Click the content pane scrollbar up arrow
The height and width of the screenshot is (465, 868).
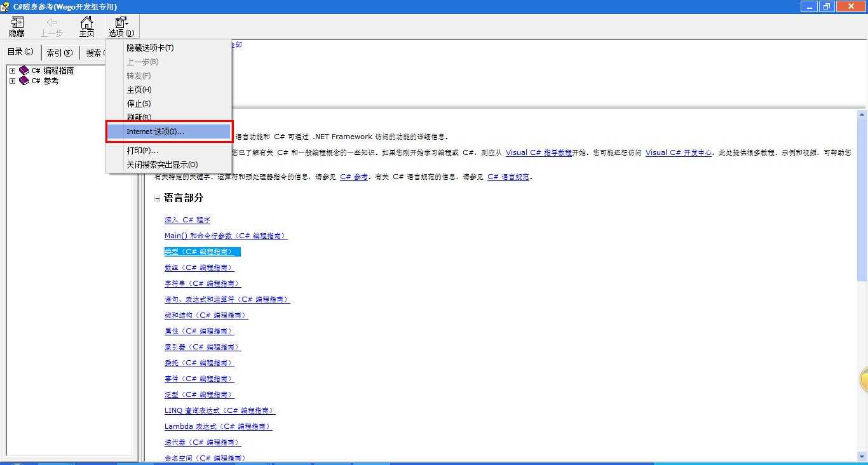pyautogui.click(x=862, y=115)
